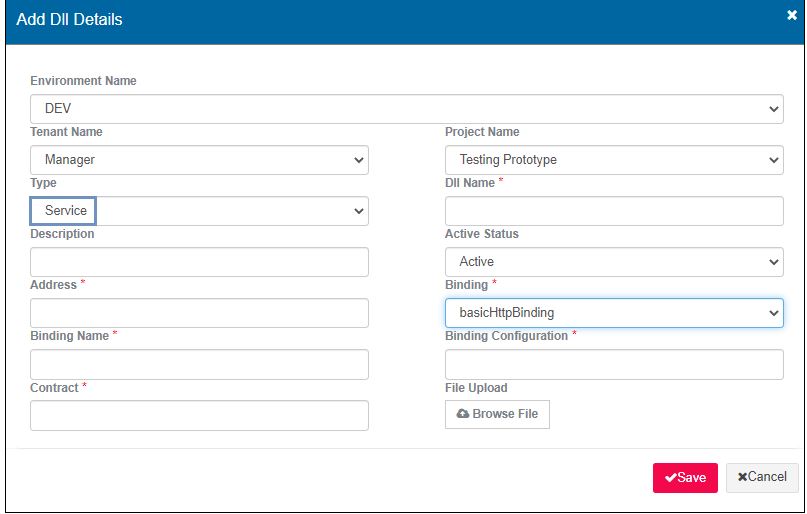Open the Environment Name dropdown
This screenshot has height=514, width=807.
click(406, 108)
